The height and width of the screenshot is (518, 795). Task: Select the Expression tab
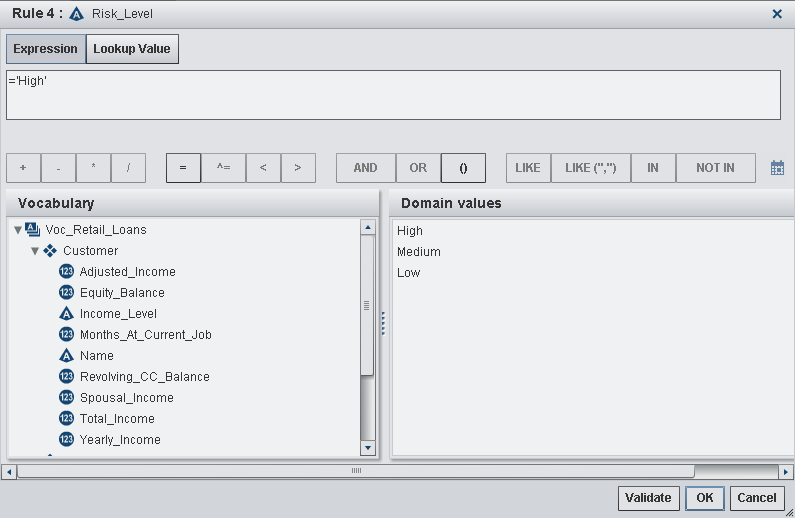(45, 49)
